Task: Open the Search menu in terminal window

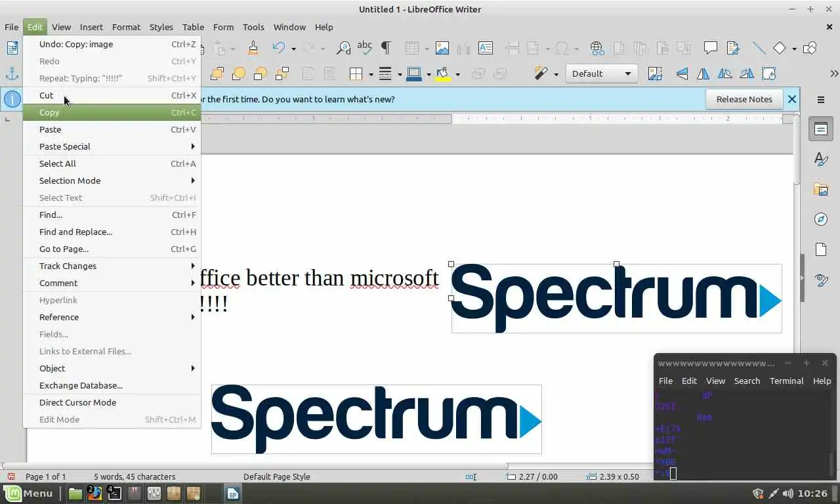Action: click(747, 381)
